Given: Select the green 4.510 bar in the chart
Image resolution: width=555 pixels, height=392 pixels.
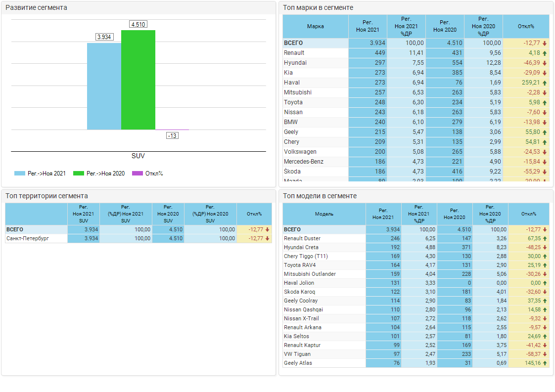Looking at the screenshot, I should pyautogui.click(x=138, y=80).
